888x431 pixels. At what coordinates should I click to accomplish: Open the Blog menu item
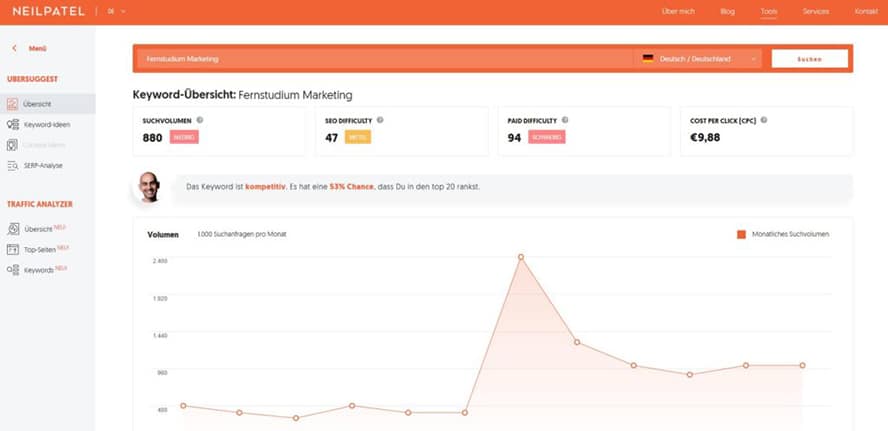tap(727, 11)
